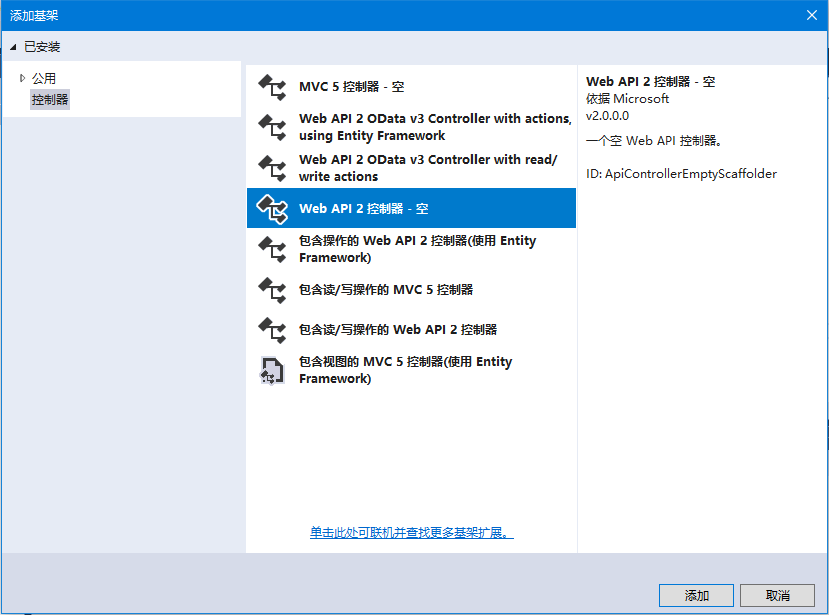Viewport: 829px width, 615px height.
Task: Click icon for OData v3 Controller with read/write actions
Action: [272, 168]
